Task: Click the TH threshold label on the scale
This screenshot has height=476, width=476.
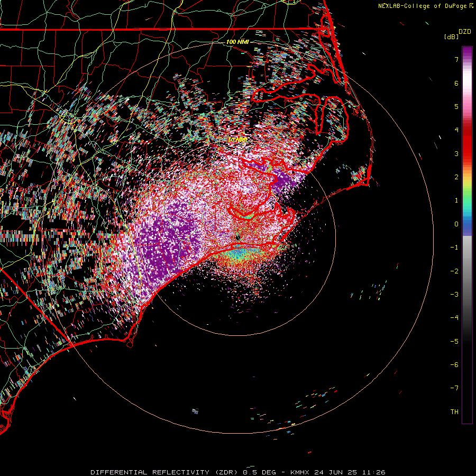Action: click(454, 411)
